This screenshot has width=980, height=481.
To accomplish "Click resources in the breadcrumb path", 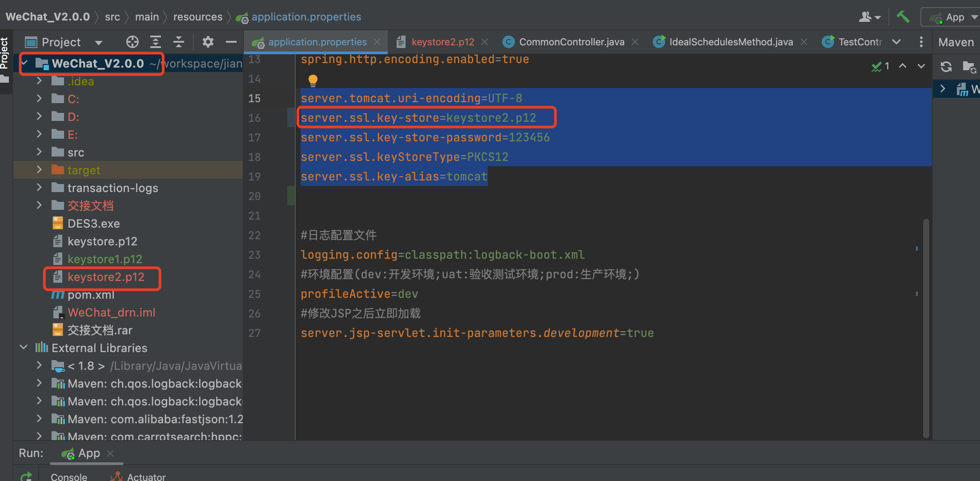I will tap(197, 17).
